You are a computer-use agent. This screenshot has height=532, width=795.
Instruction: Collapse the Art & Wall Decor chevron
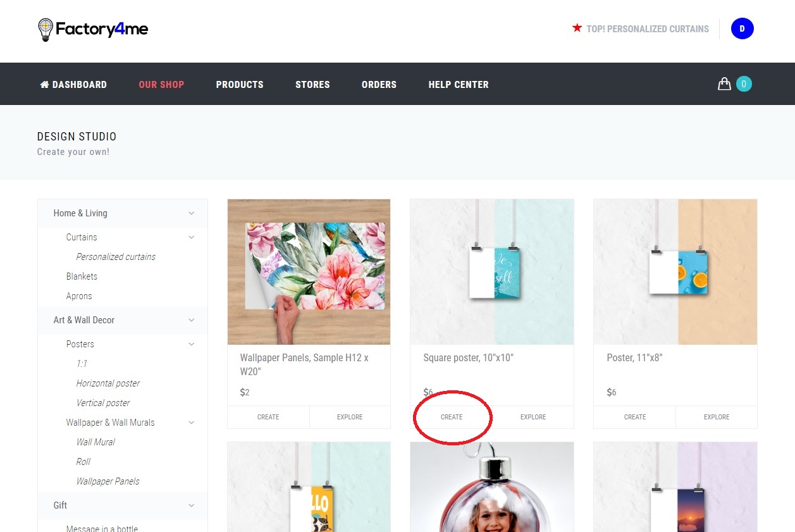click(x=191, y=320)
